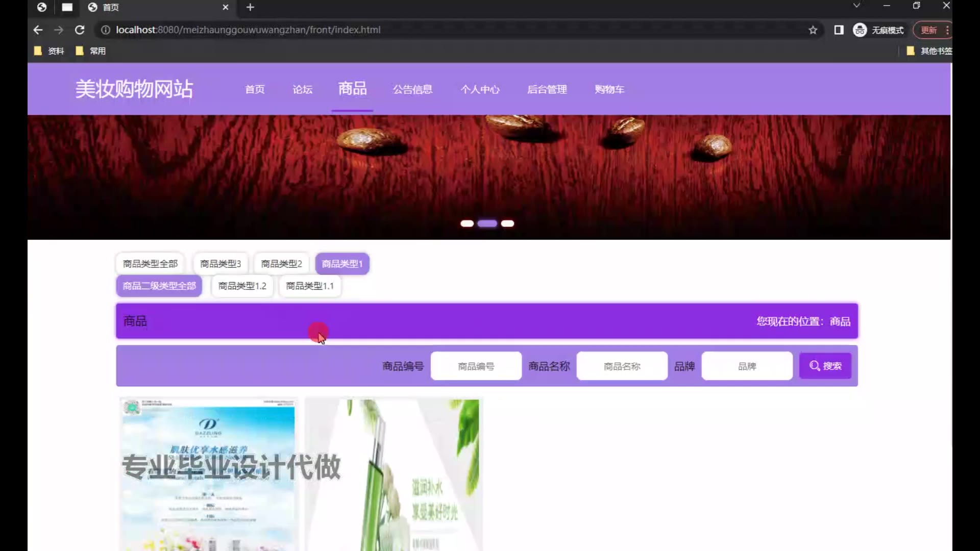Select the first carousel indicator dot

tap(467, 223)
